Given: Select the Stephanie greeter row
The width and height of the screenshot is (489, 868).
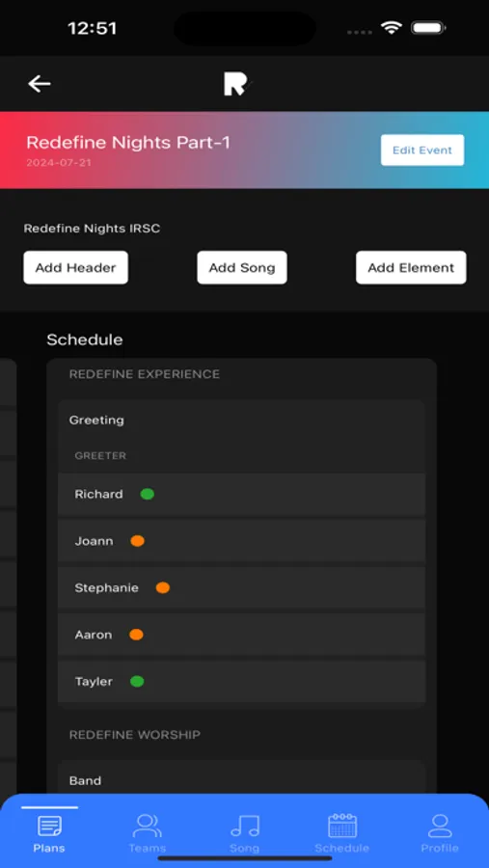Looking at the screenshot, I should tap(241, 587).
